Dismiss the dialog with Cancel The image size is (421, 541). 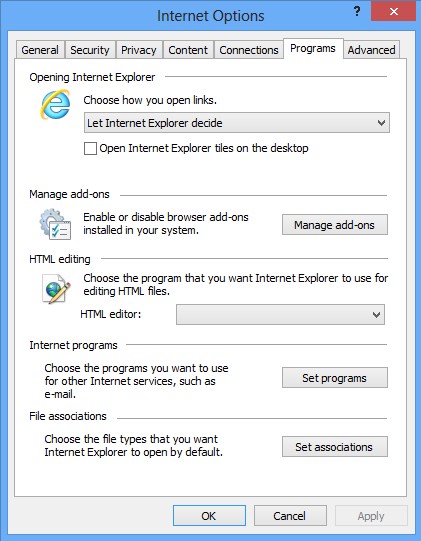tap(290, 516)
